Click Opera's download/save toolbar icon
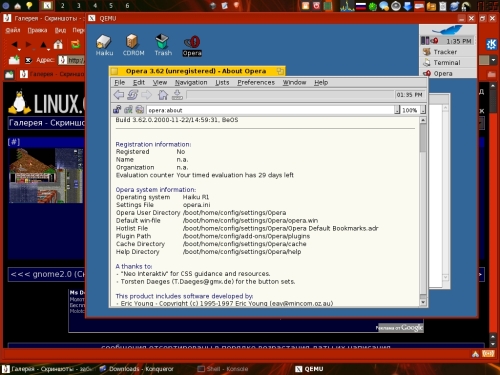Screen dimensions: 500x375 [177, 95]
